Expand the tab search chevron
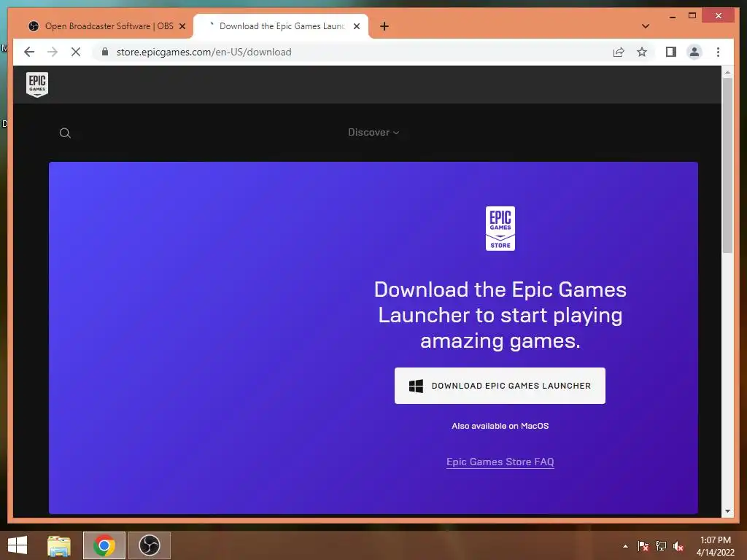 646,26
